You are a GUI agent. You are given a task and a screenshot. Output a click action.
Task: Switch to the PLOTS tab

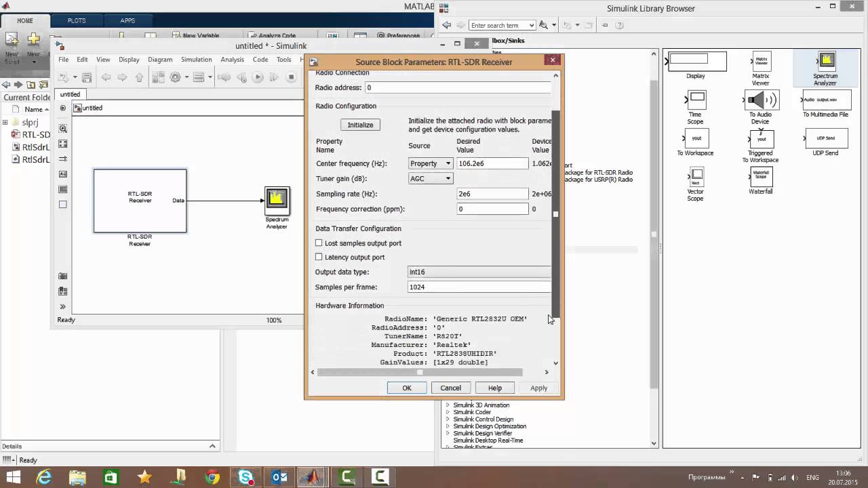pos(77,20)
